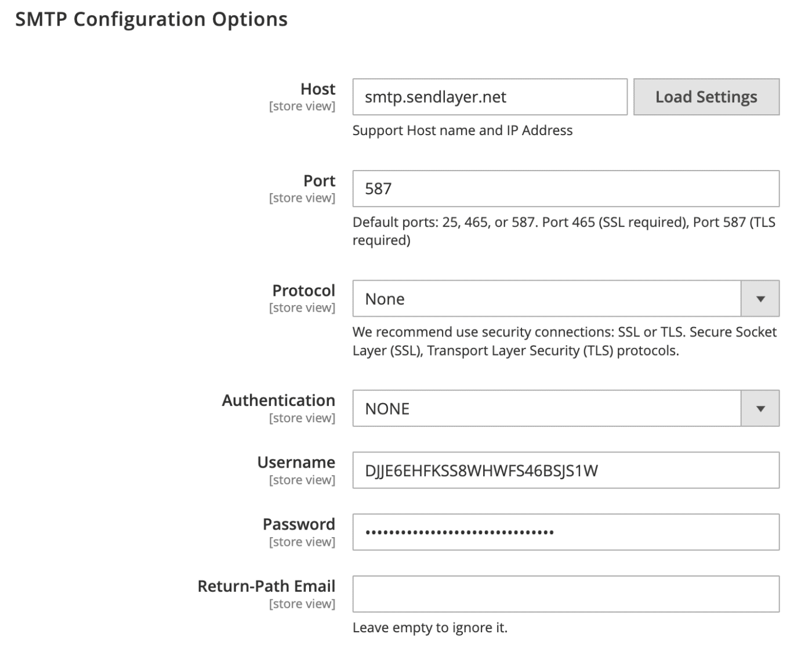Image resolution: width=812 pixels, height=652 pixels.
Task: Click the Host field label
Action: [318, 89]
